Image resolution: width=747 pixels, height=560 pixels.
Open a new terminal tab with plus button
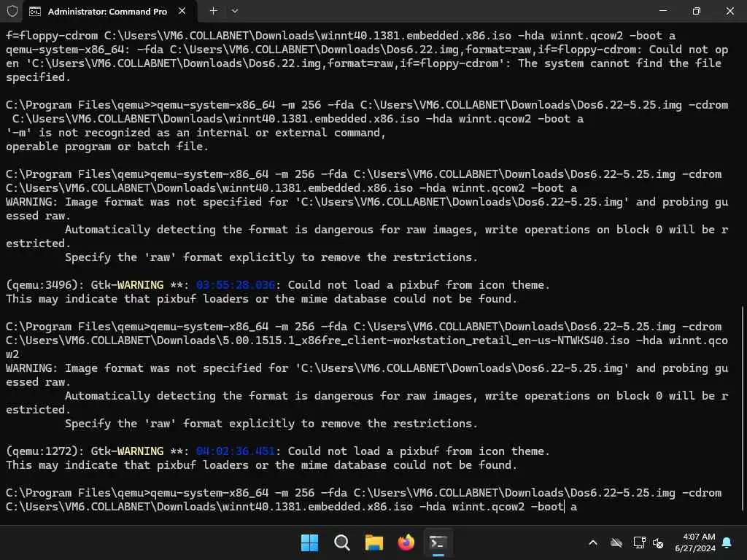coord(214,11)
